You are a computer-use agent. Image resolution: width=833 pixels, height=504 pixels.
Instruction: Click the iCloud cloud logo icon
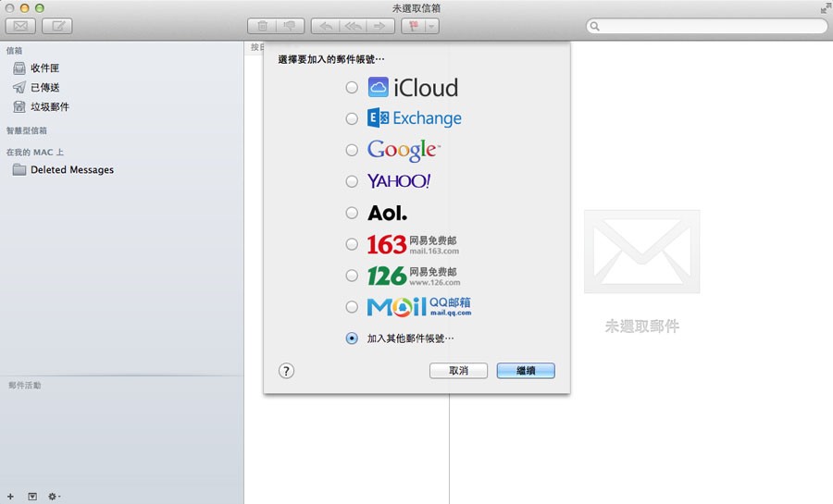[379, 87]
